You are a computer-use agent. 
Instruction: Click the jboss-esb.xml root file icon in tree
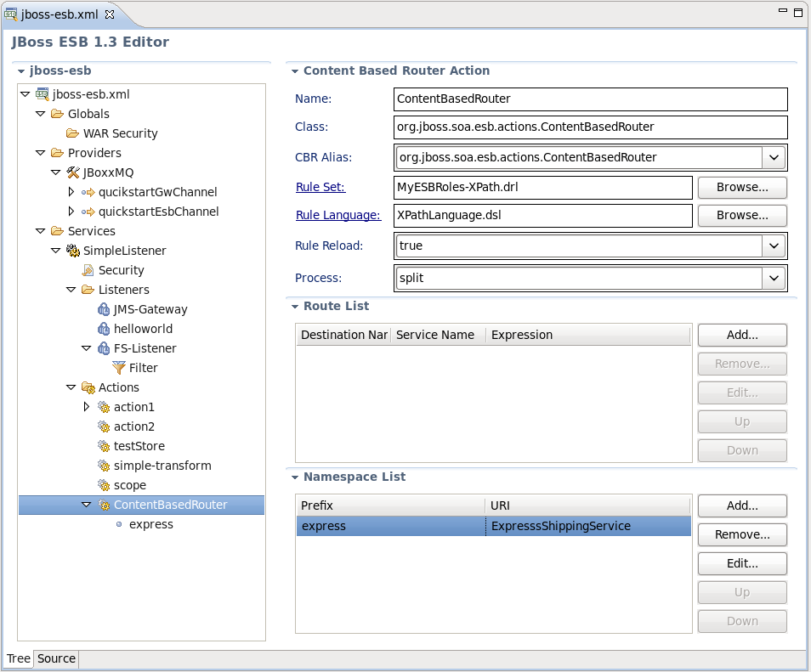42,94
